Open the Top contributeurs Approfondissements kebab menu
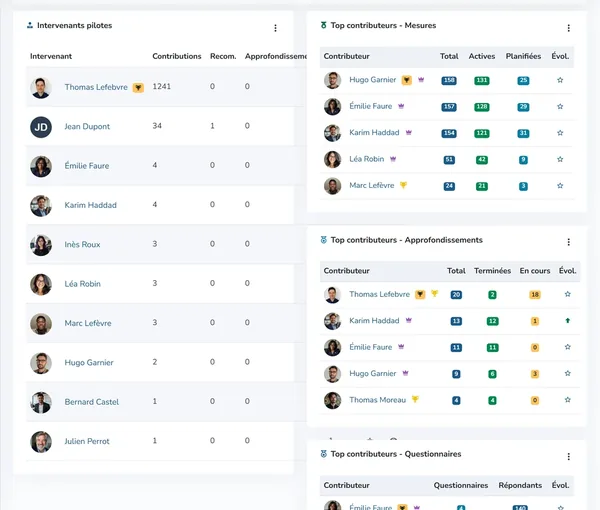The height and width of the screenshot is (510, 600). tap(568, 242)
